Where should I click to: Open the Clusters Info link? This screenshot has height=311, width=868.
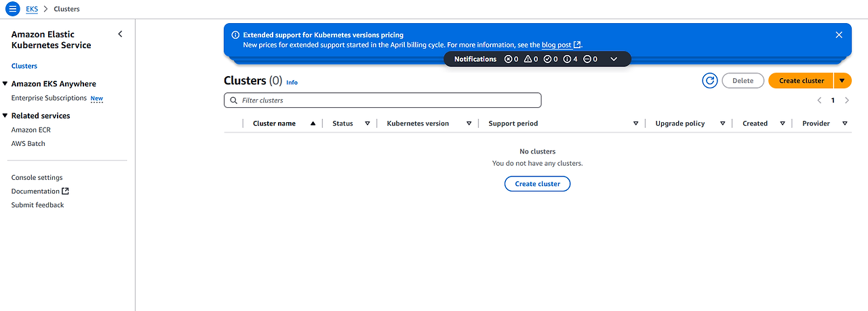click(x=292, y=82)
